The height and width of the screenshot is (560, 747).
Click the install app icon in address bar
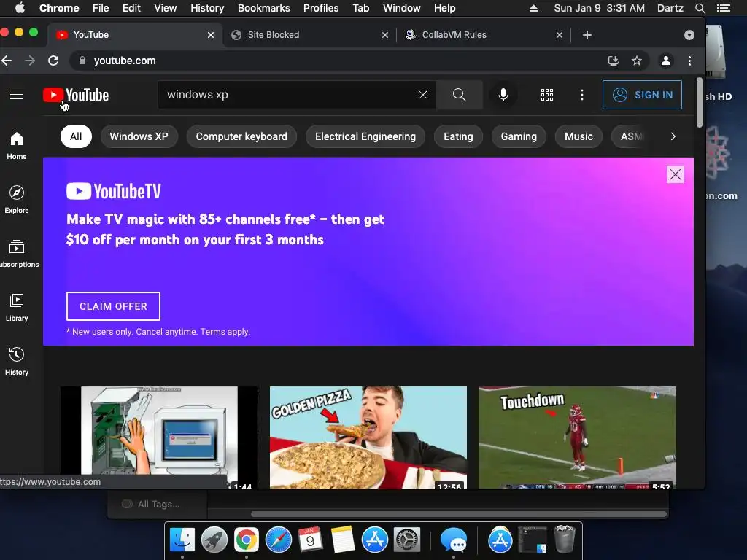(613, 61)
